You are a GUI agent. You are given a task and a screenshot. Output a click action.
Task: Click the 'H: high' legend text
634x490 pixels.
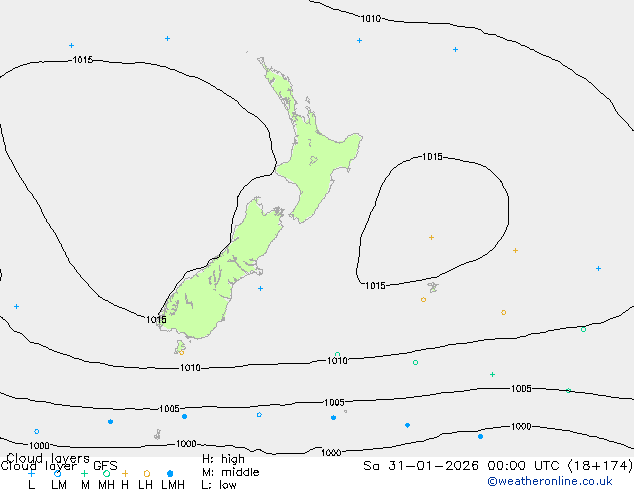(223, 459)
